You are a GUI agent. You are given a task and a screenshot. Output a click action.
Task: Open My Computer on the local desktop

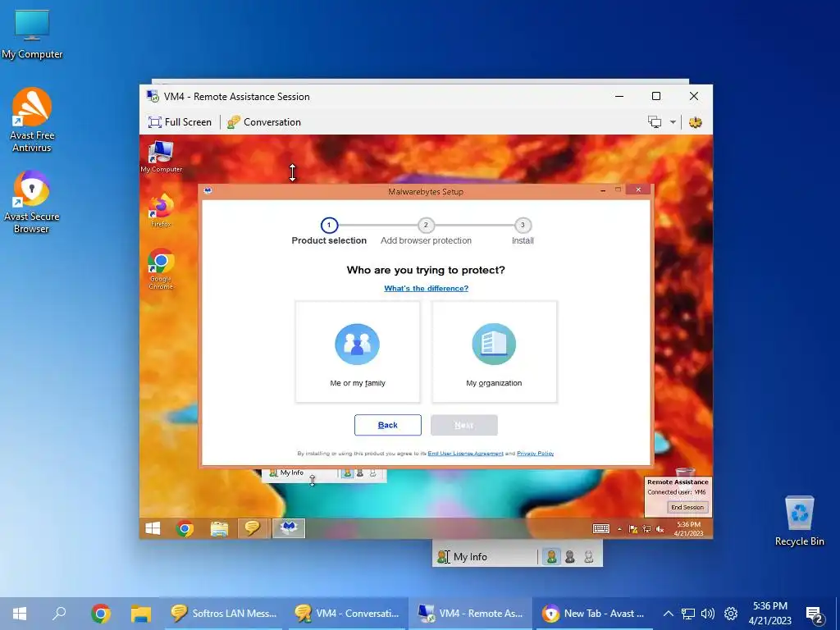click(x=32, y=34)
